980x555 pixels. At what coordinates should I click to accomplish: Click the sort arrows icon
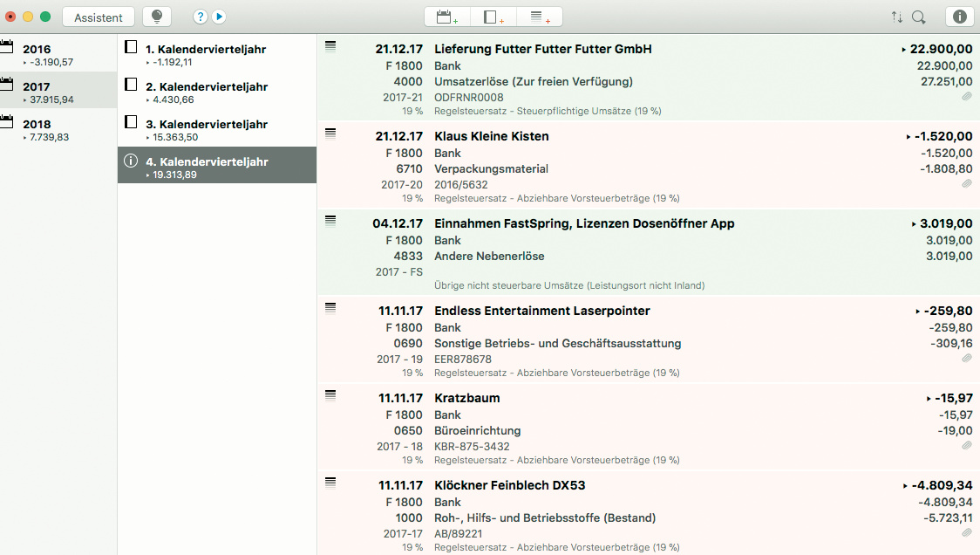[897, 17]
